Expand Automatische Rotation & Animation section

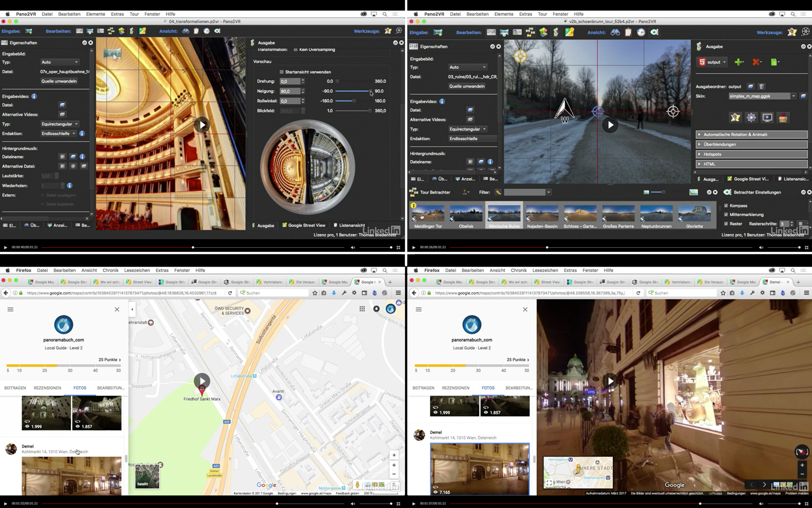pyautogui.click(x=752, y=134)
